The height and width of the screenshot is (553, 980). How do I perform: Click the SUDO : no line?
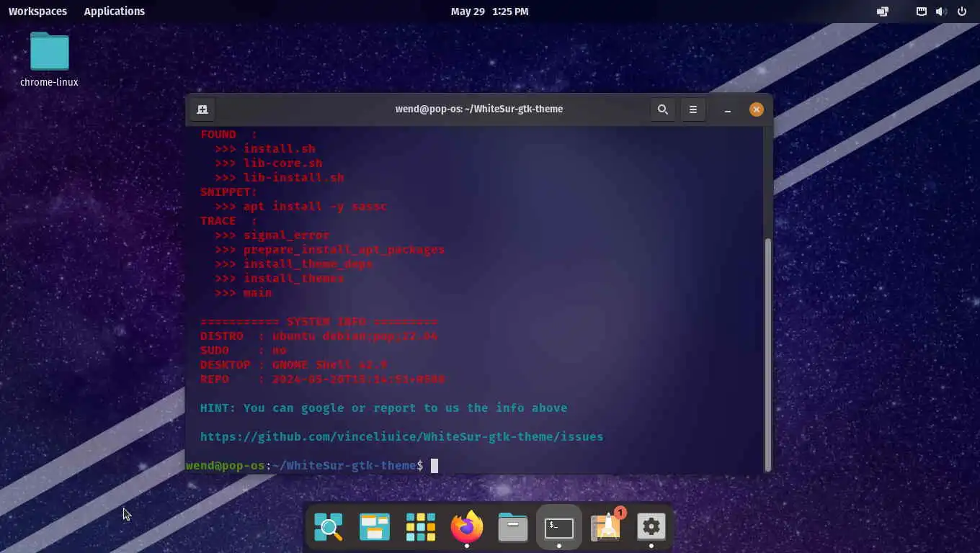[x=244, y=350]
